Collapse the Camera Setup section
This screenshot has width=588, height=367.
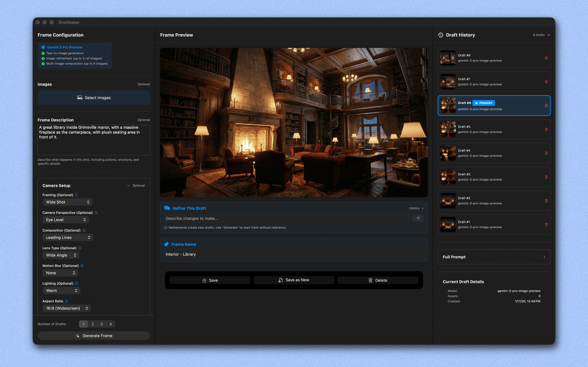point(129,185)
